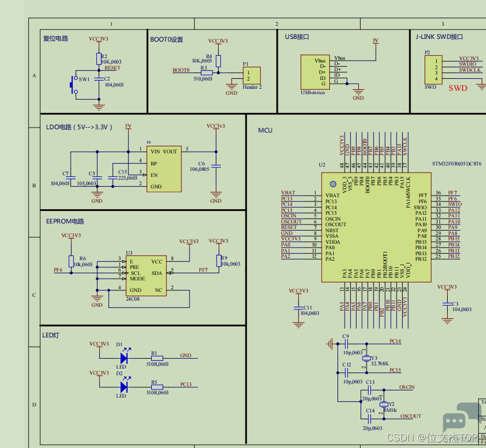Select the C6 capacitor symbol
486x448 pixels.
click(216, 166)
